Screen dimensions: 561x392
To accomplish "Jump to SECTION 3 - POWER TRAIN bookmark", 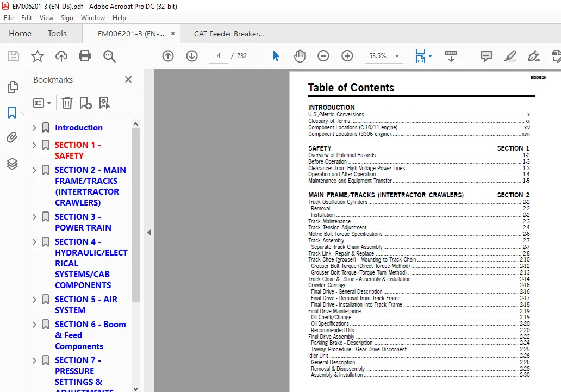I will coord(83,222).
